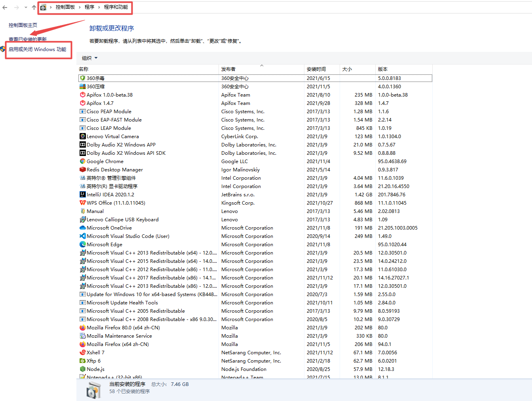This screenshot has width=532, height=401.
Task: Go to 控制面板 in breadcrumb
Action: pyautogui.click(x=65, y=7)
